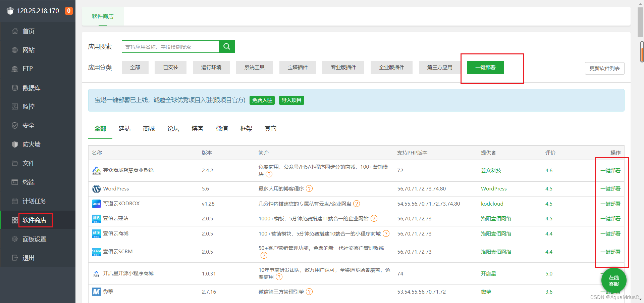This screenshot has height=303, width=644.
Task: Click the green search magnifier button
Action: 227,46
